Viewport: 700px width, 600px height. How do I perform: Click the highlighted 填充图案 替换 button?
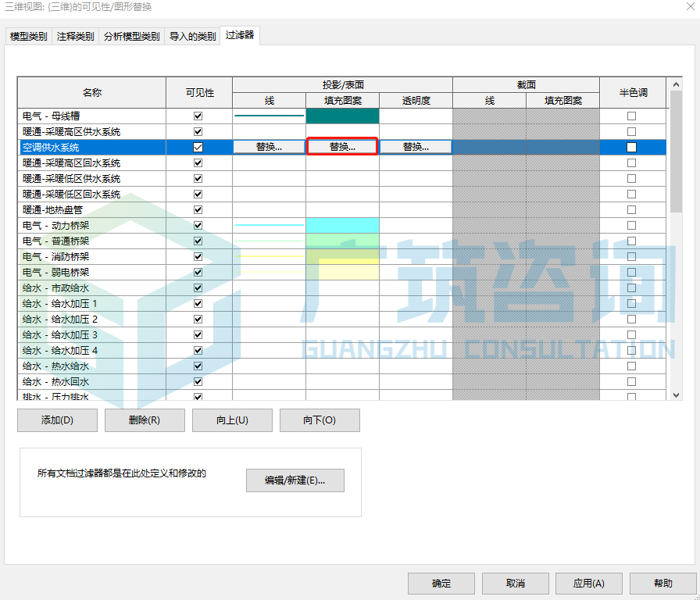click(341, 146)
